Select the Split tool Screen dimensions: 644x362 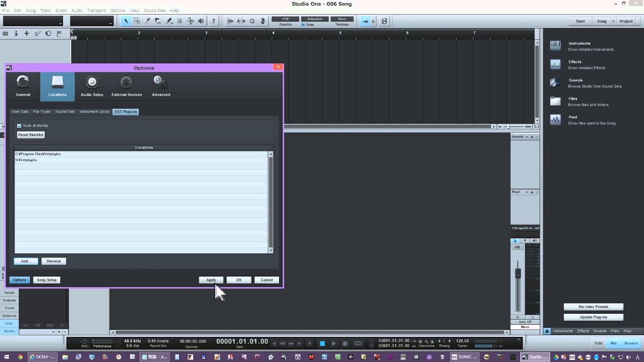[147, 21]
